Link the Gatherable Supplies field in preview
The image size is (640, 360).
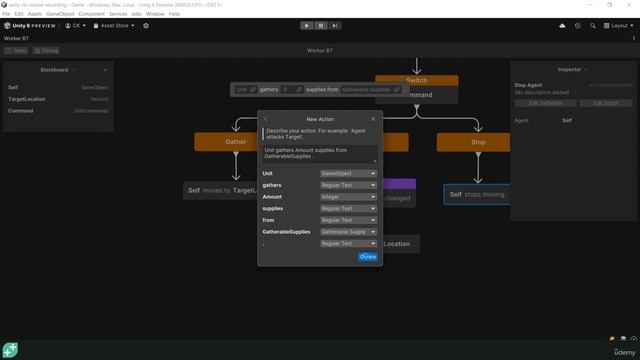[397, 90]
